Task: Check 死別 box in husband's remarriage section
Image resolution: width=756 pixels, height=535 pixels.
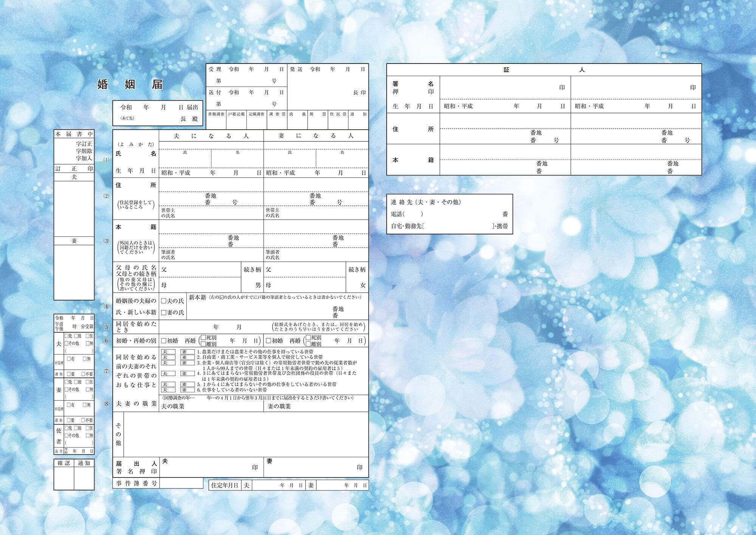Action: pyautogui.click(x=203, y=338)
